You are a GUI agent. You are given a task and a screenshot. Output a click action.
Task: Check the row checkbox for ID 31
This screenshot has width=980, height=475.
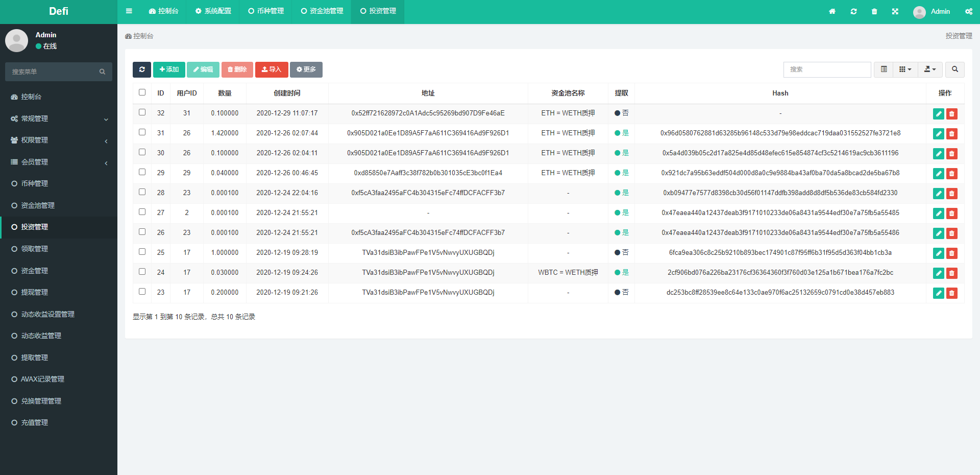coord(142,132)
